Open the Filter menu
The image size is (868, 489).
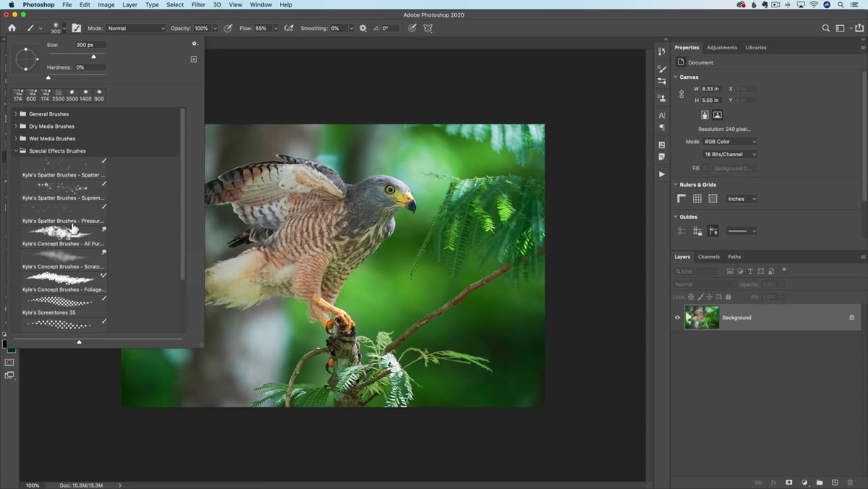(x=198, y=4)
